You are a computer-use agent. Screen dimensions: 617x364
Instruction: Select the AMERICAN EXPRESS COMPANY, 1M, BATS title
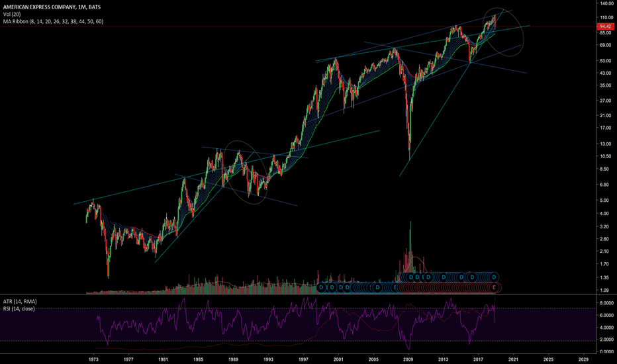point(52,7)
